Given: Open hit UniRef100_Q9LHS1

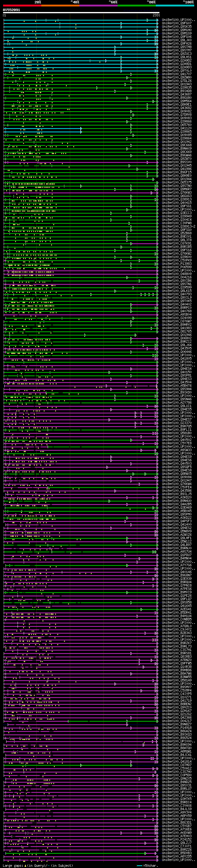Looking at the screenshot, I should tap(177, 57).
